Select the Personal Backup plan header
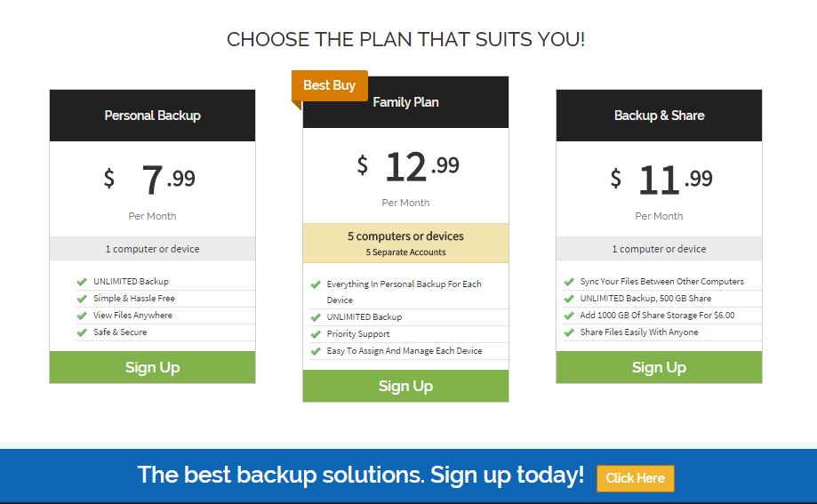 click(x=152, y=116)
